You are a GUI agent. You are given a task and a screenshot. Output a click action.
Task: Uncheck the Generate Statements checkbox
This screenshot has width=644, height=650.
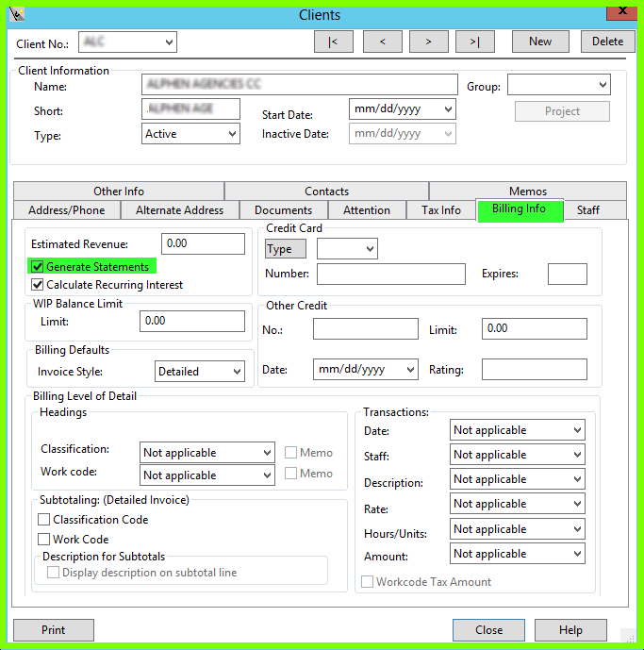(x=38, y=267)
